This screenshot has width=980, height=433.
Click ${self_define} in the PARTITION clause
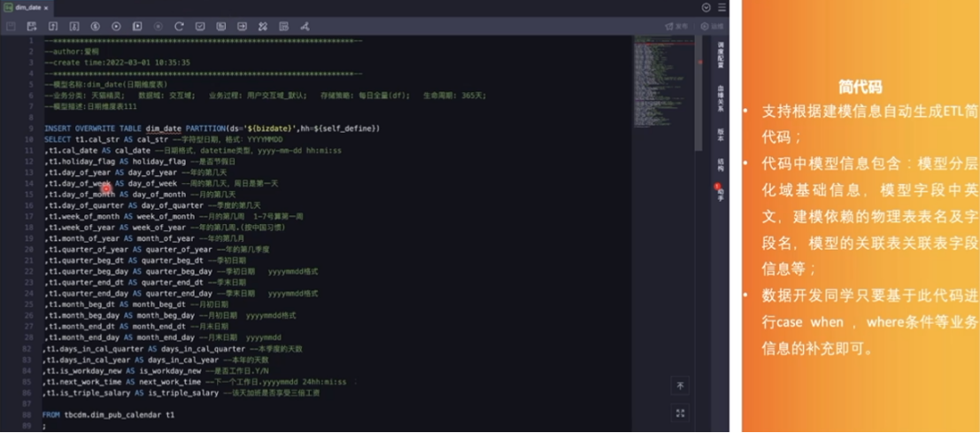346,128
